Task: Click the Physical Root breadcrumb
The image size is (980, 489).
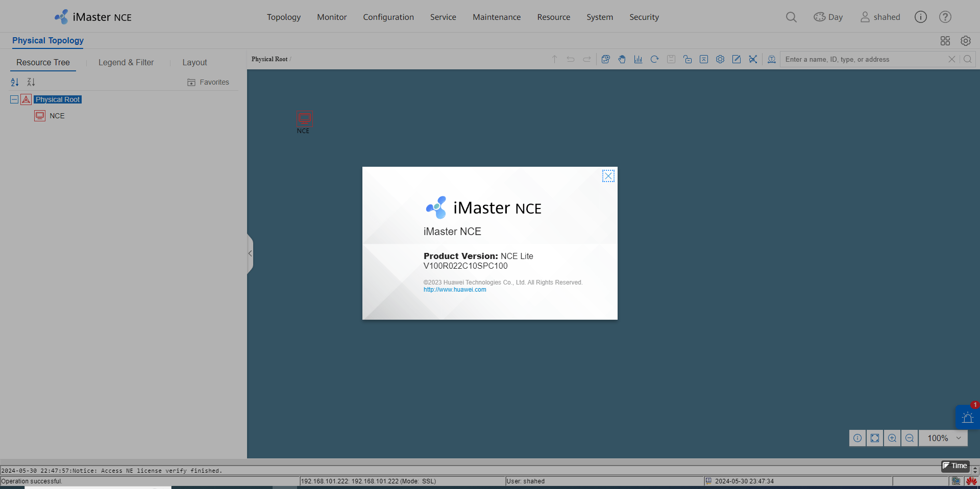Action: tap(269, 59)
